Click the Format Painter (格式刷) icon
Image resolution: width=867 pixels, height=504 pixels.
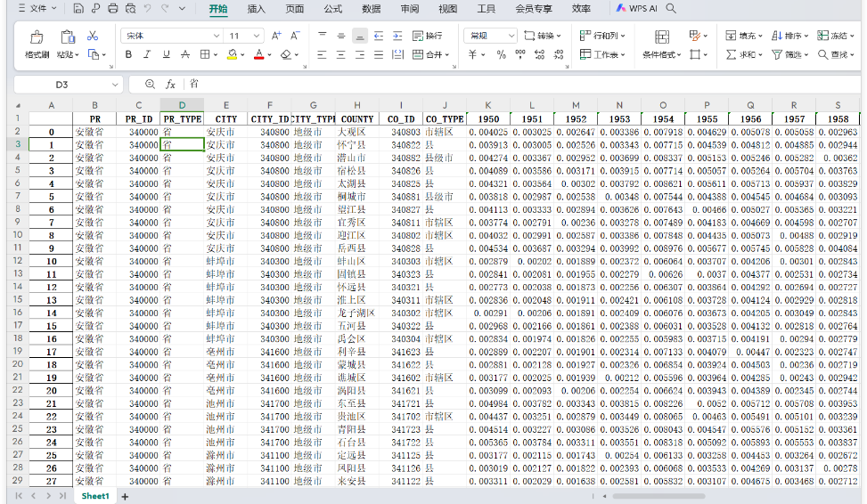pyautogui.click(x=37, y=37)
